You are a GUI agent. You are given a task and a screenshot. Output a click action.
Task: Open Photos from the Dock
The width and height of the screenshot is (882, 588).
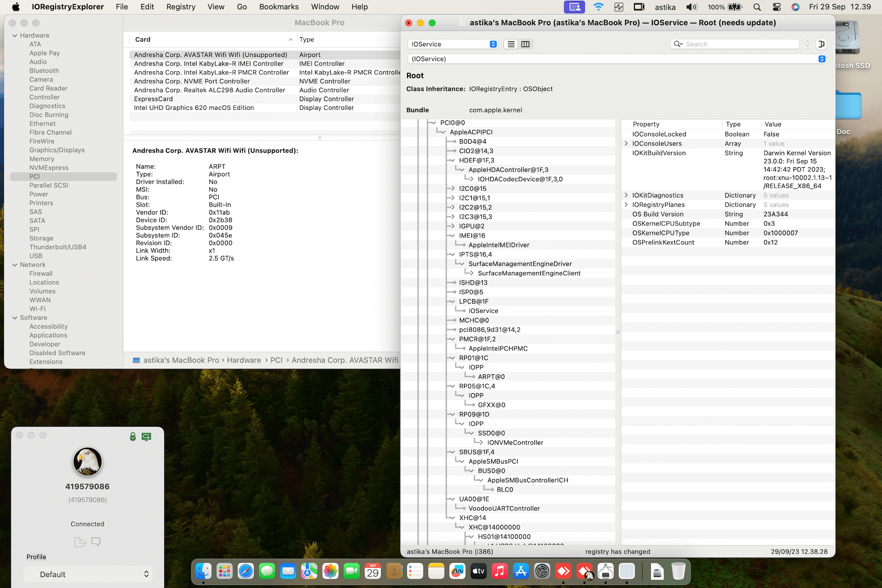pos(330,571)
